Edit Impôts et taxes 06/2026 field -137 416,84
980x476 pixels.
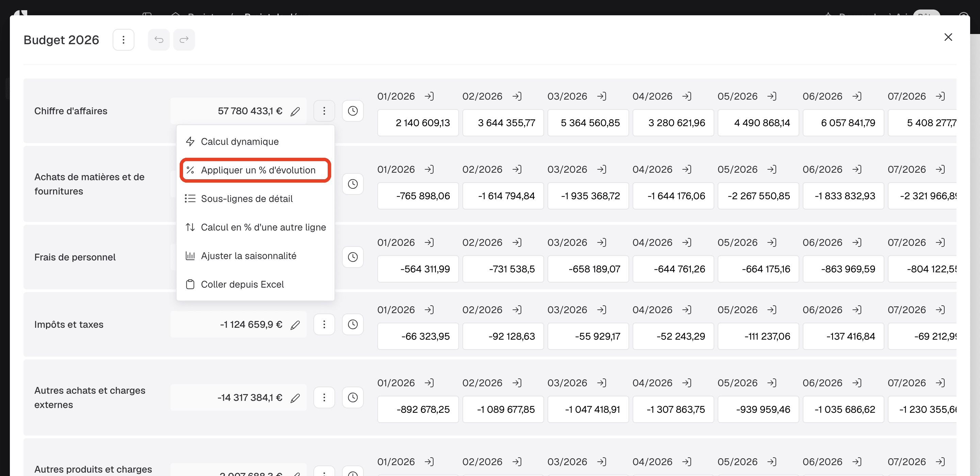point(844,337)
